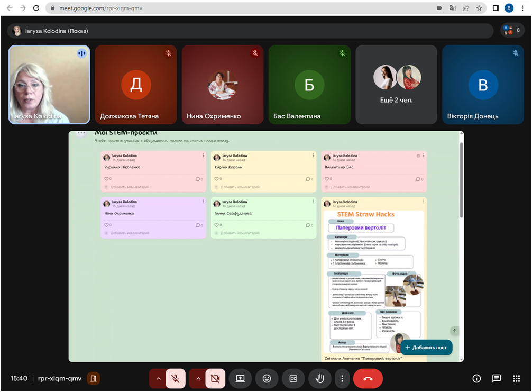Image resolution: width=532 pixels, height=392 pixels.
Task: Click the red leave call button
Action: coord(368,379)
